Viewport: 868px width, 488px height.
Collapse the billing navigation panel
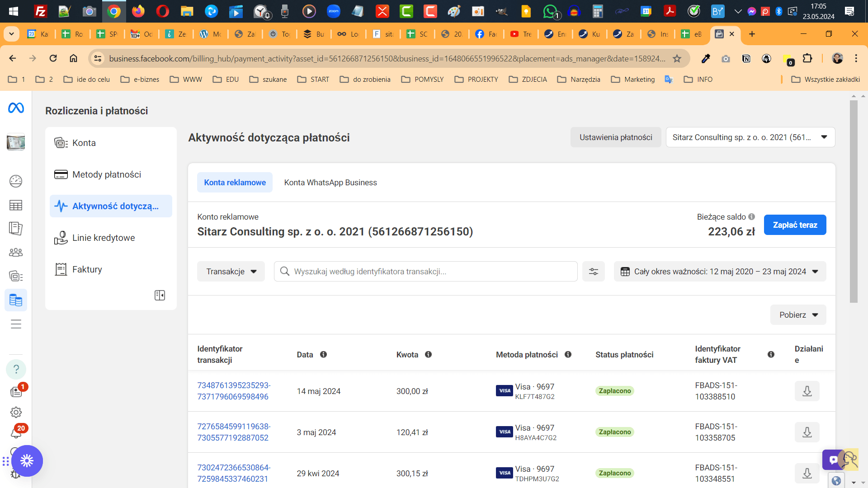(x=160, y=296)
